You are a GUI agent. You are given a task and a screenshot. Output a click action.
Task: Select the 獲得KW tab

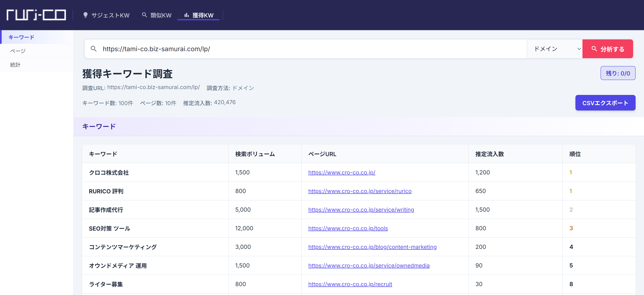[199, 15]
